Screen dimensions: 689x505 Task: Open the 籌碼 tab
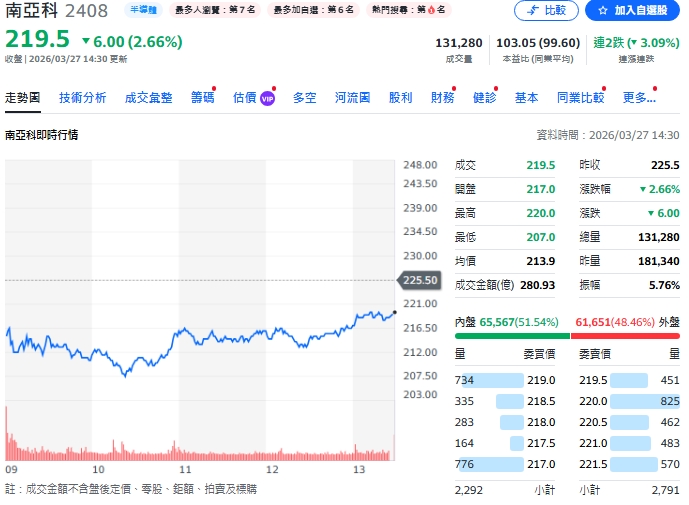coord(203,98)
